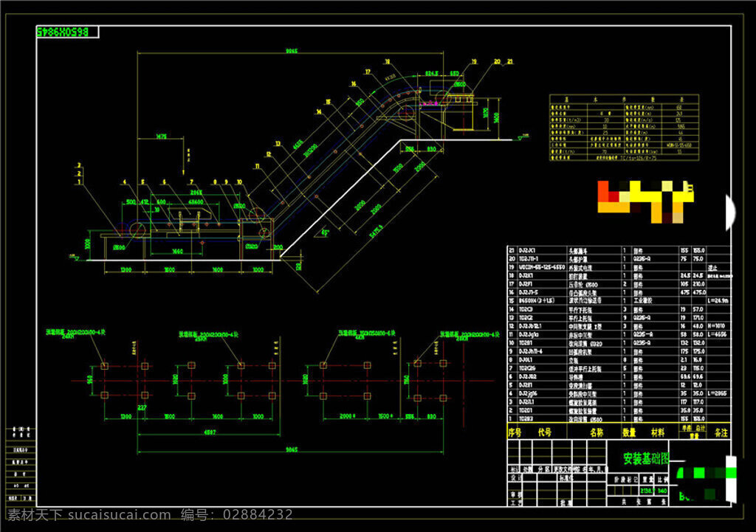This screenshot has height=532, width=756.
Task: Click the mirrored B650X9845 label box
Action: tap(67, 32)
